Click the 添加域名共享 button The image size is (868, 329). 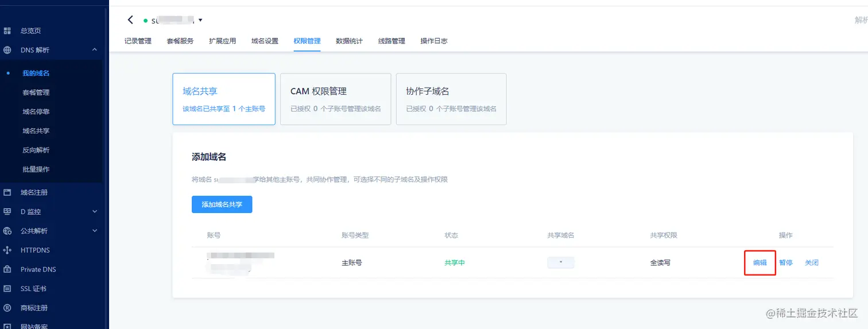coord(222,204)
